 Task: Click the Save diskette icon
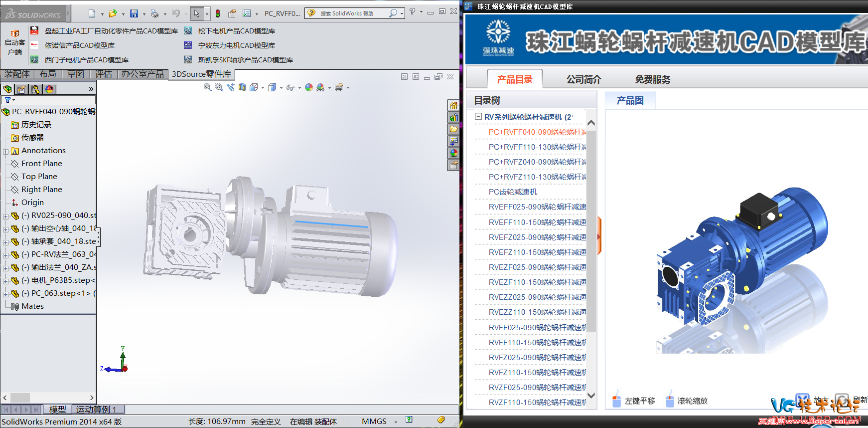[134, 13]
